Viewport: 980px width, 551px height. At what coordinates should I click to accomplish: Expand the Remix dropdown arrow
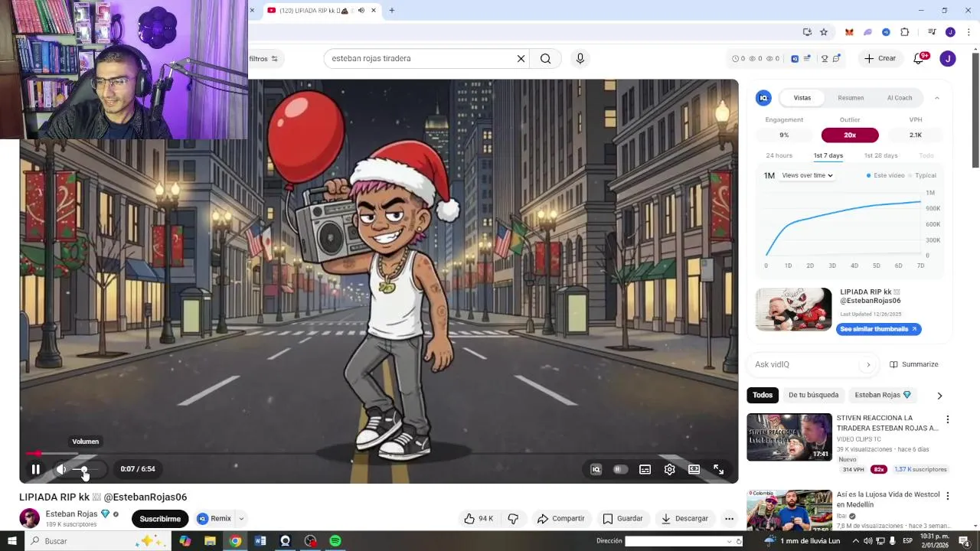click(241, 519)
